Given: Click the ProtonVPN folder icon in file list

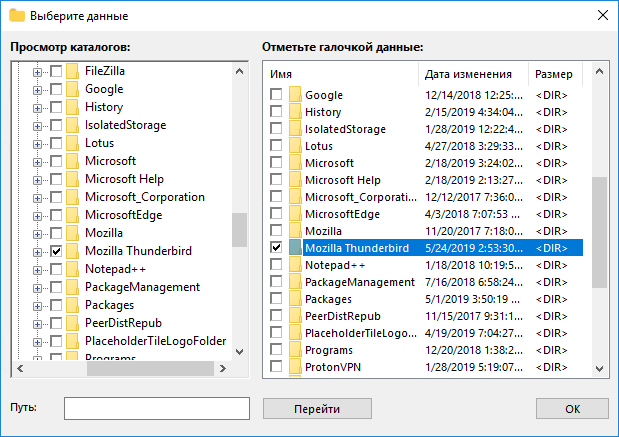Looking at the screenshot, I should tap(295, 367).
